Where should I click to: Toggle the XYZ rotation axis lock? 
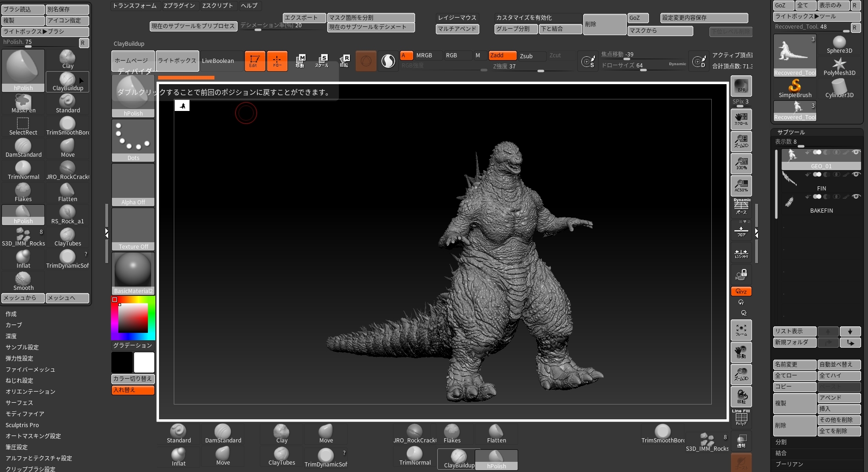[x=741, y=291]
